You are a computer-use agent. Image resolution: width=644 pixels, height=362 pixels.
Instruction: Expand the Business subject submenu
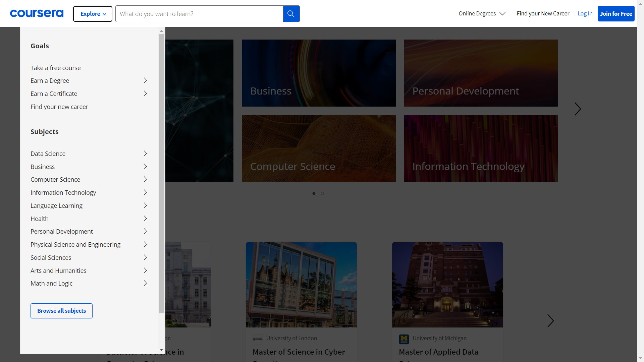click(x=89, y=167)
